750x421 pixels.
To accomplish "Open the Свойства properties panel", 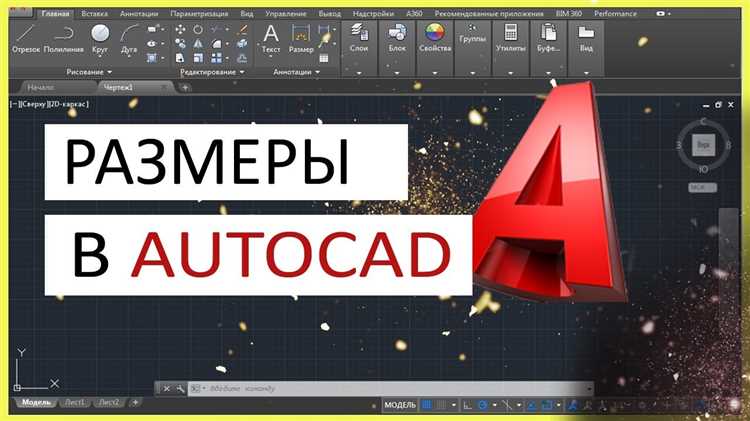I will pyautogui.click(x=435, y=38).
